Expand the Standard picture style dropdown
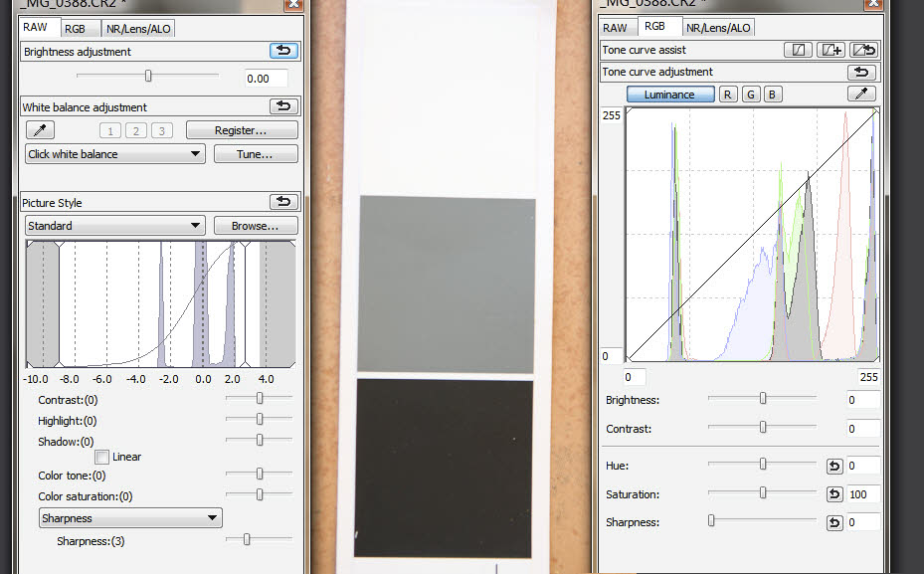924x574 pixels. [x=114, y=226]
